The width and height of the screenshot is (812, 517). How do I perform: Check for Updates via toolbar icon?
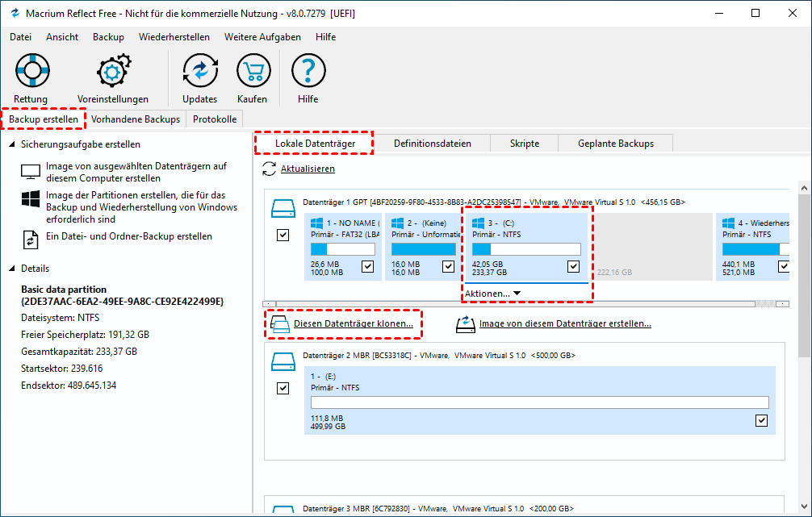coord(200,70)
